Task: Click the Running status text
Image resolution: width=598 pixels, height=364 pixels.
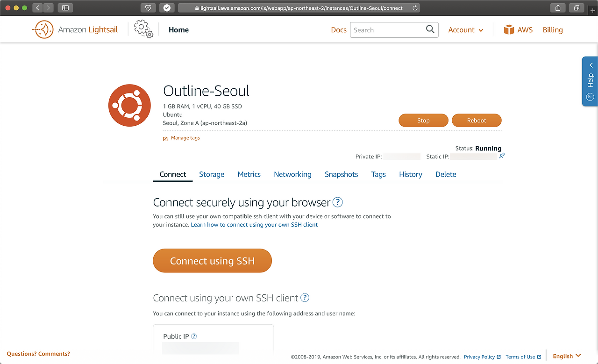Action: tap(488, 149)
